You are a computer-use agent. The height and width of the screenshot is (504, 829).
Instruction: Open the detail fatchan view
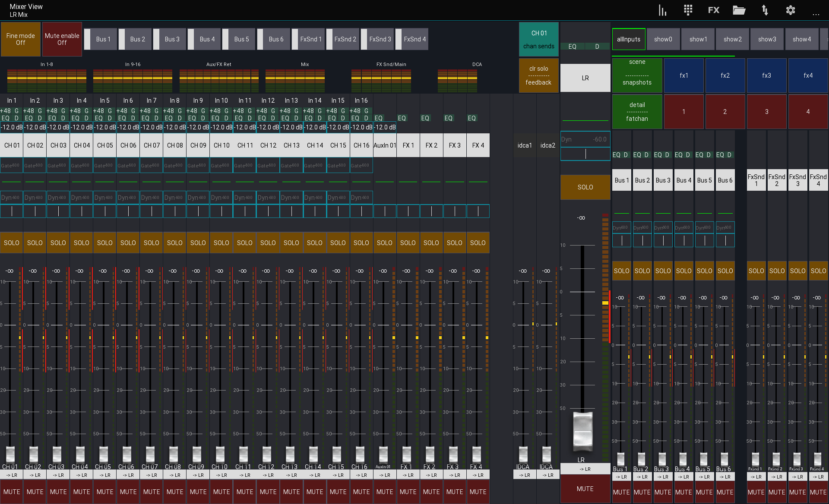(x=637, y=111)
